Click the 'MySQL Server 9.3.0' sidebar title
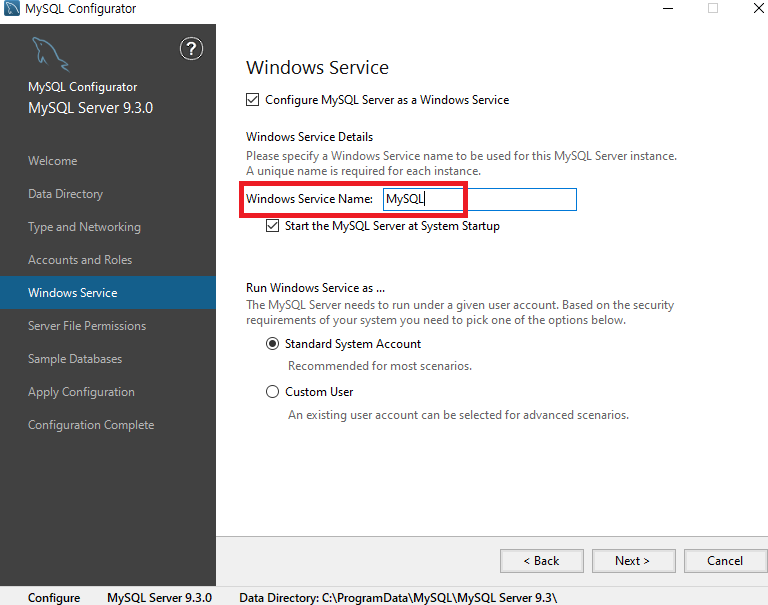 click(x=91, y=108)
